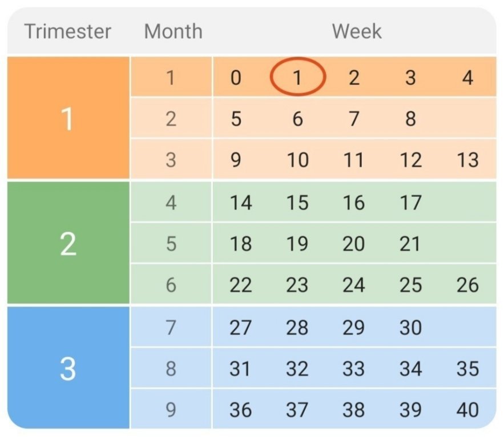This screenshot has height=437, width=504.
Task: Choose week 16 in month 4
Action: point(353,203)
